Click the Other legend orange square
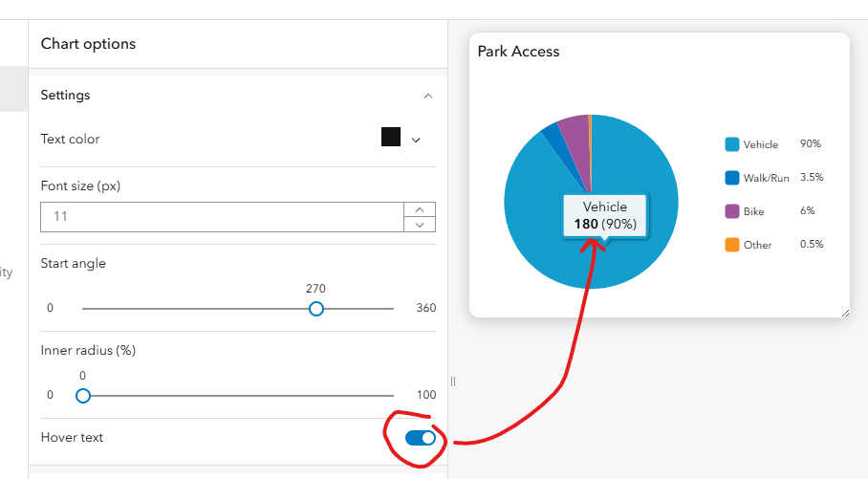Screen dimensions: 868x479 coord(732,245)
